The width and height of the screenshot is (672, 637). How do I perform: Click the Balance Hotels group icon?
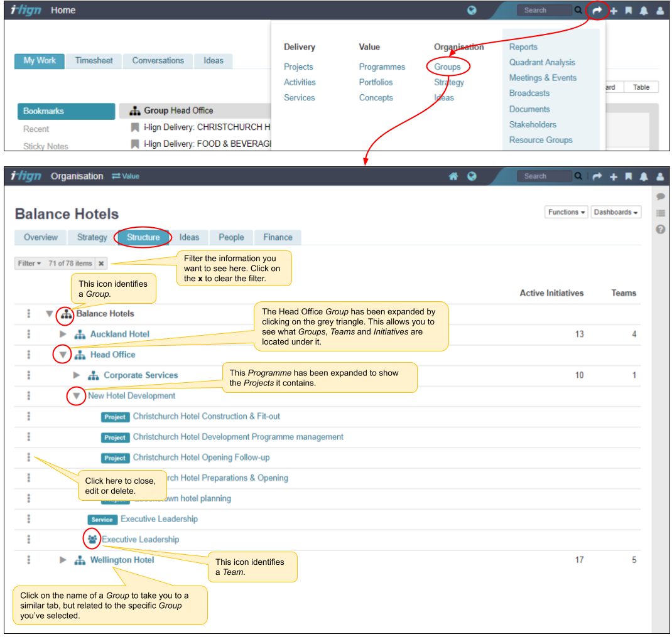[x=66, y=314]
